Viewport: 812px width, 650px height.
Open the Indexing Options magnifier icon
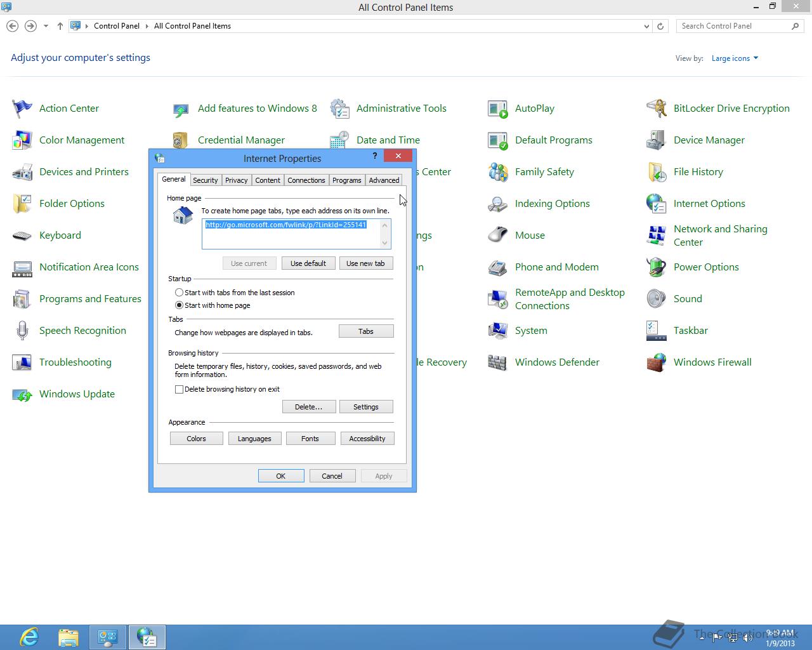tap(498, 204)
